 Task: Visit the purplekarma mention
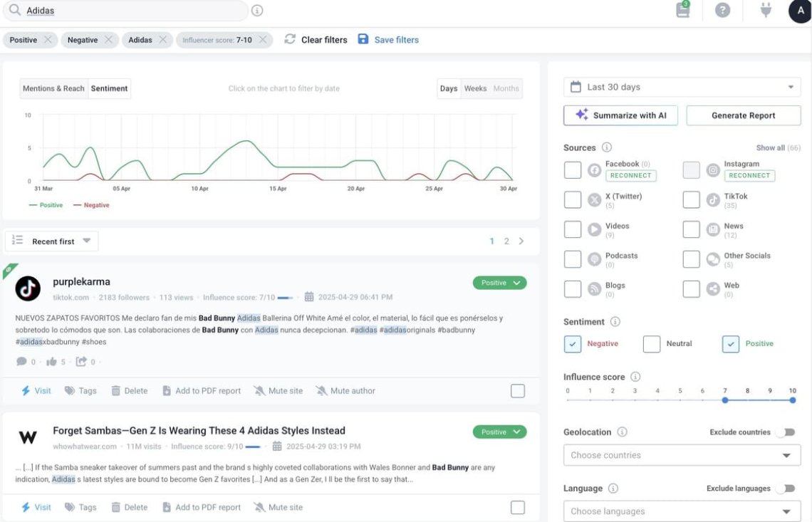(36, 391)
